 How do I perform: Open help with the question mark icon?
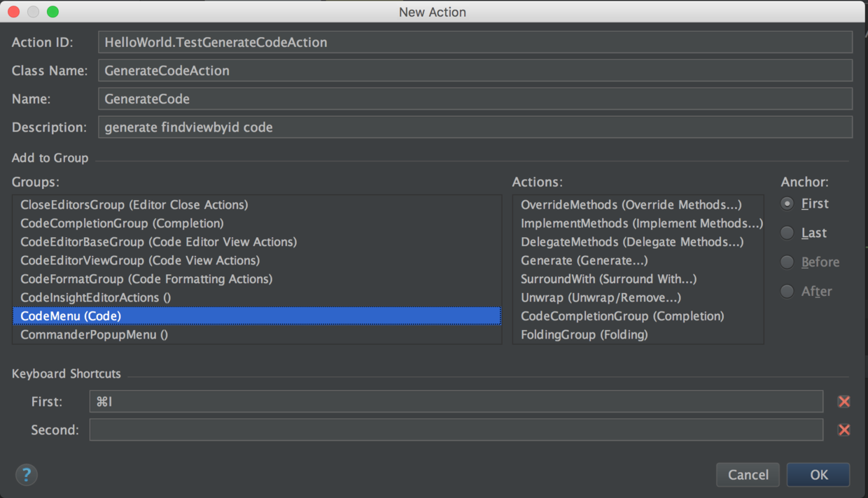click(26, 475)
